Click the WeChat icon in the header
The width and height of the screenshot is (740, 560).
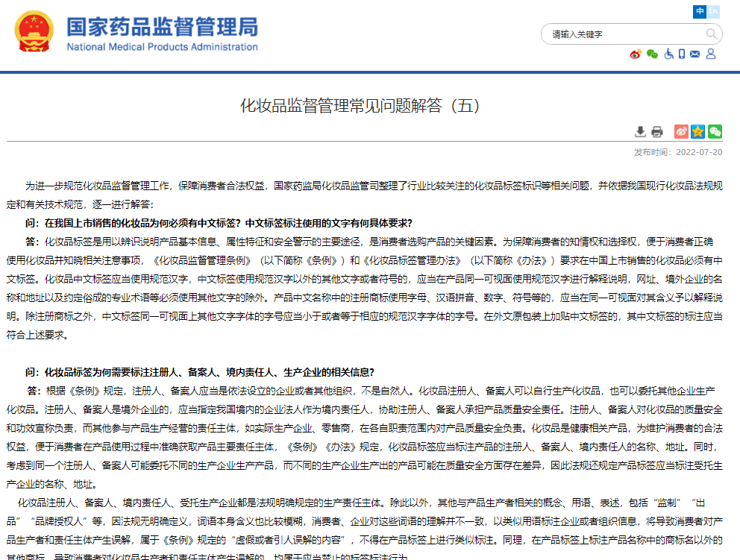click(x=652, y=54)
